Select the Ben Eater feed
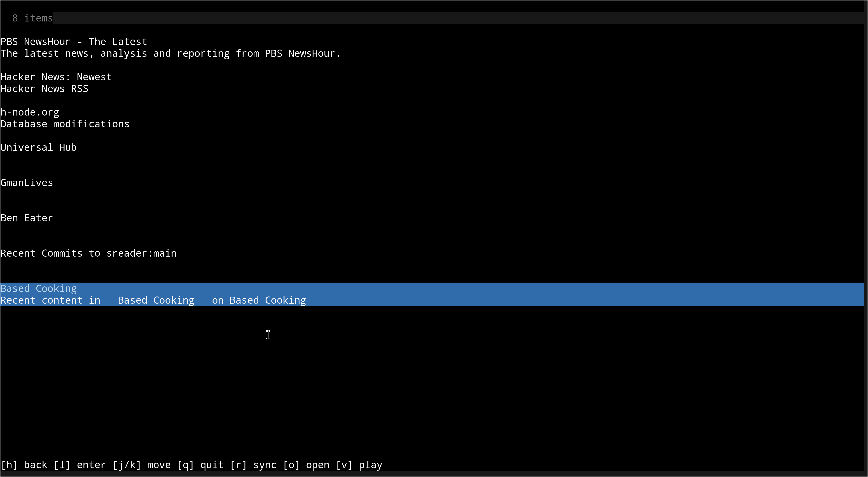868x477 pixels. pyautogui.click(x=27, y=218)
